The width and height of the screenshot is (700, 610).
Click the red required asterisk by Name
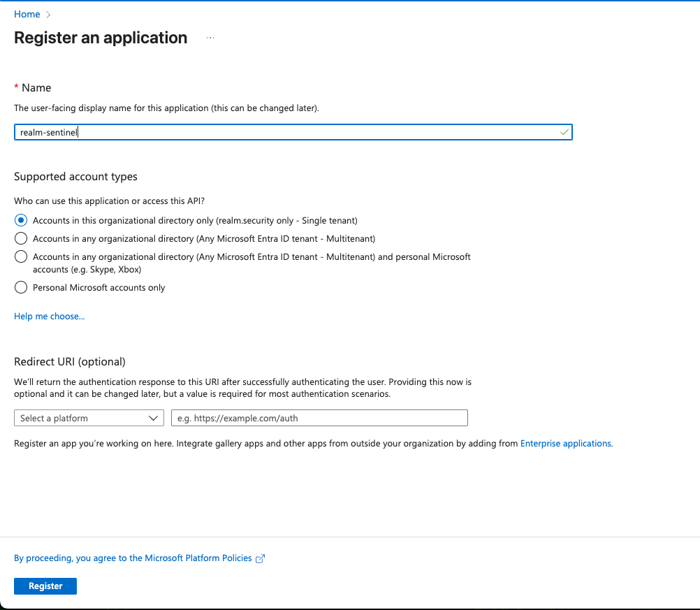tap(16, 87)
